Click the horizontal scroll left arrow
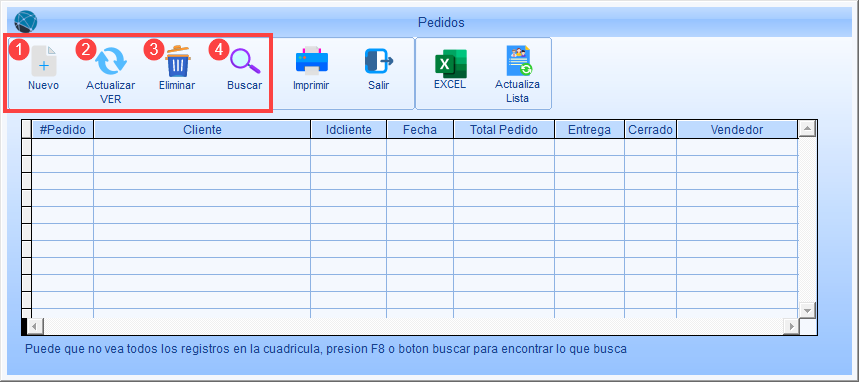 click(35, 327)
